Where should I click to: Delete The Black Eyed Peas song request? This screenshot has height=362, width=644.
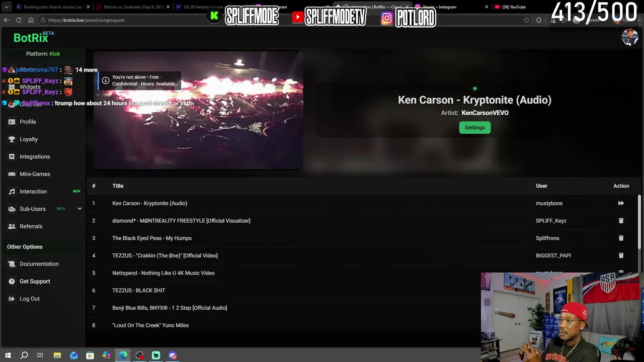pos(621,238)
